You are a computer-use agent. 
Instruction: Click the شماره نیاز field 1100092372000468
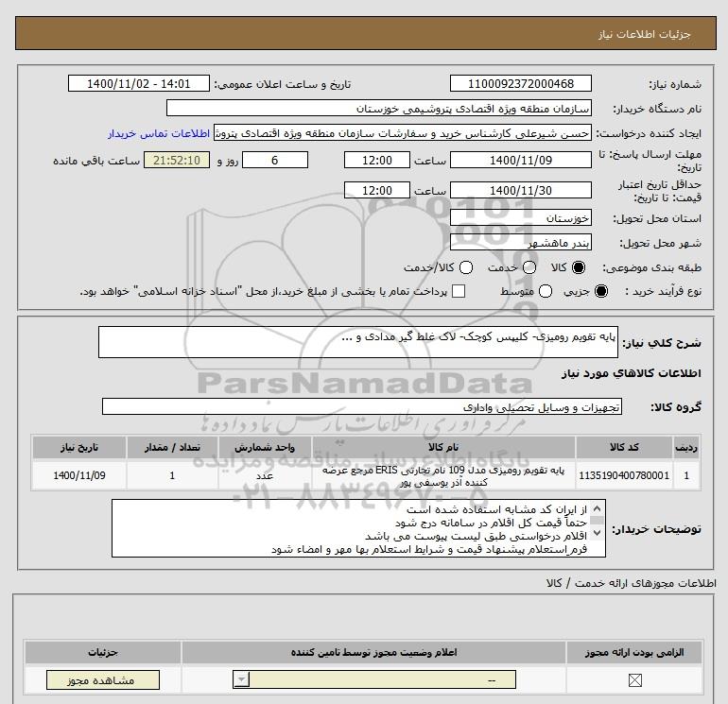(x=520, y=83)
